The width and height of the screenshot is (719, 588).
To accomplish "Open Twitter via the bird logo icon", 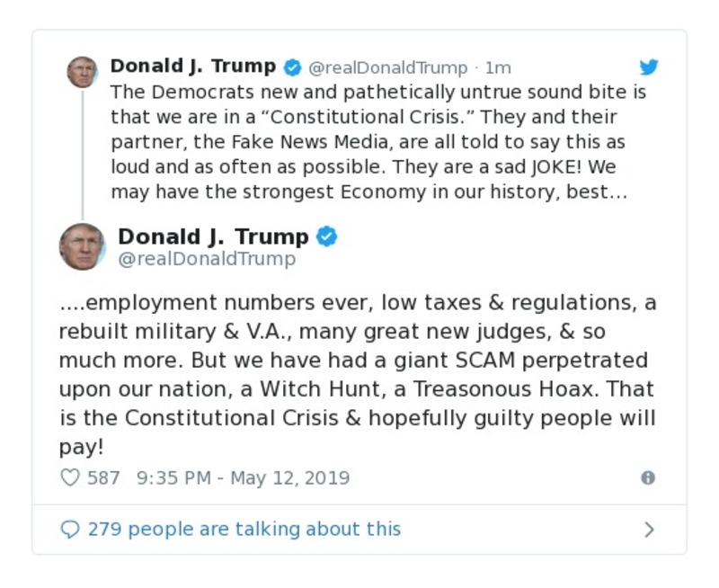I will [649, 66].
